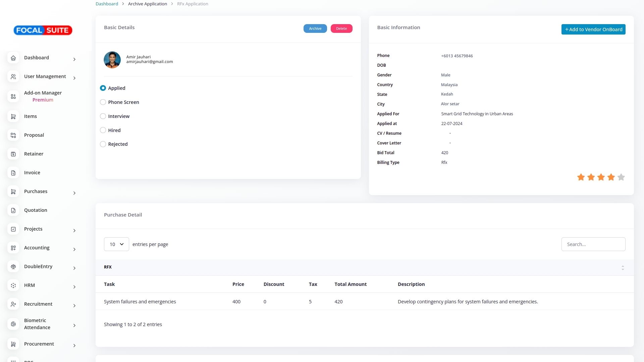
Task: Click the DoubleEntry balance scale icon
Action: 13,267
